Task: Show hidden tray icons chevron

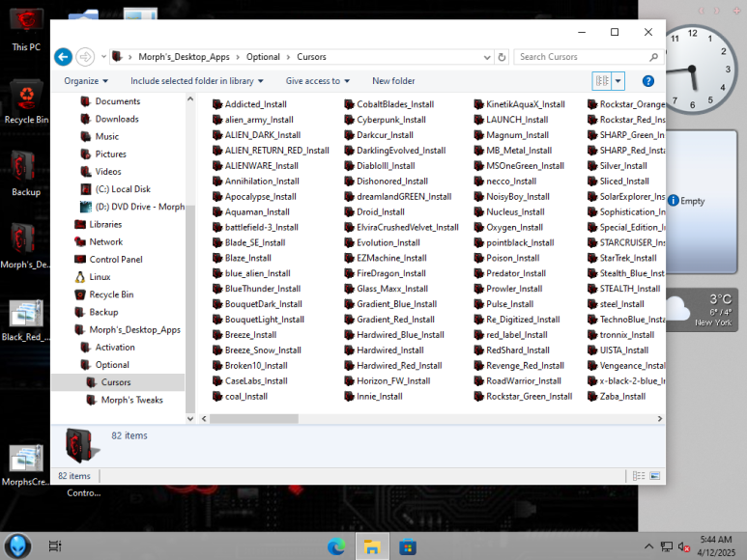Action: [648, 546]
